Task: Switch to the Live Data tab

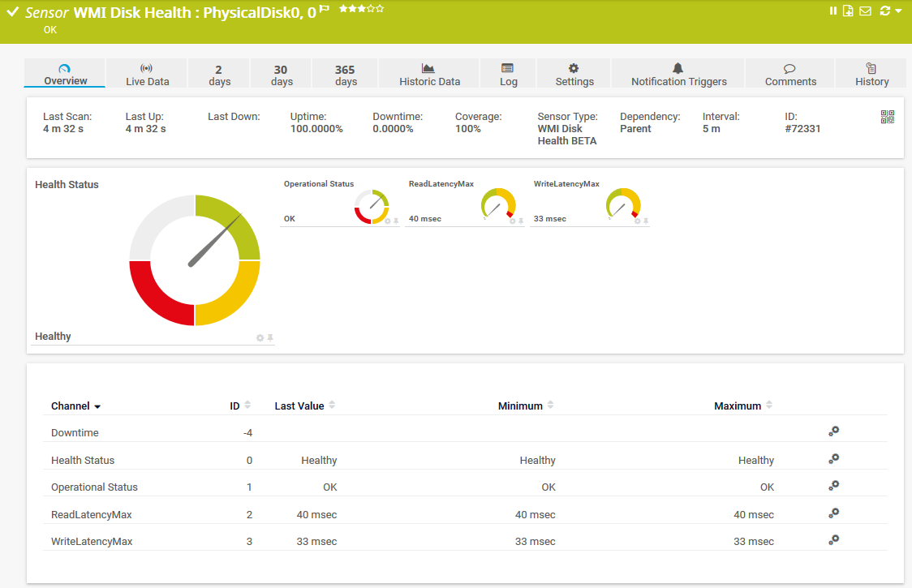Action: pos(147,73)
